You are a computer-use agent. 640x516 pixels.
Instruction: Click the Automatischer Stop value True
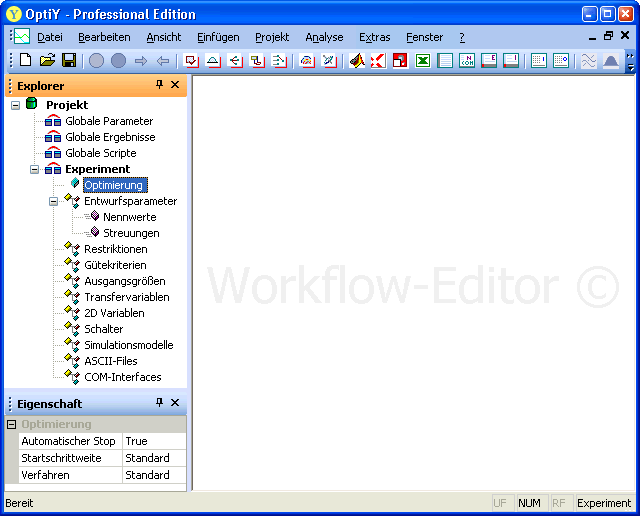click(x=153, y=441)
